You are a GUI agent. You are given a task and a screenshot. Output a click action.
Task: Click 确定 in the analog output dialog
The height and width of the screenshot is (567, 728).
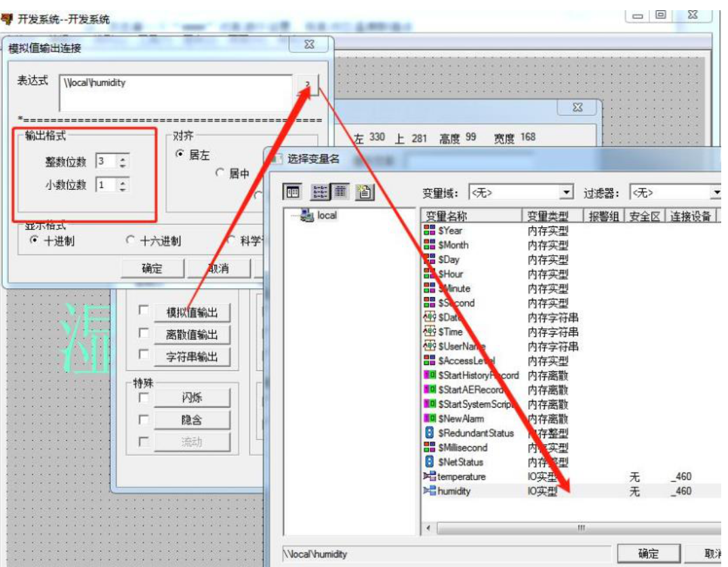(152, 269)
